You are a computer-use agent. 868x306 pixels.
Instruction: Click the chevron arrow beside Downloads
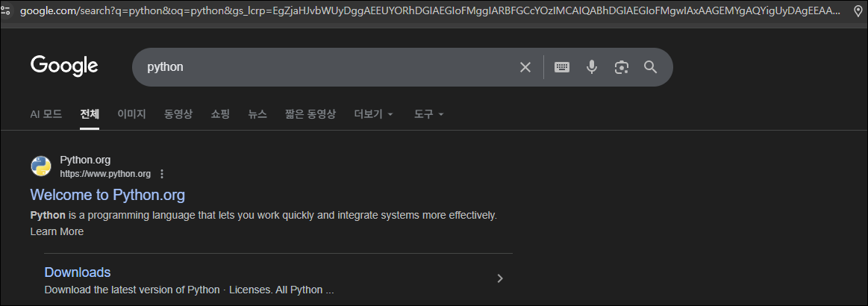[x=500, y=278]
